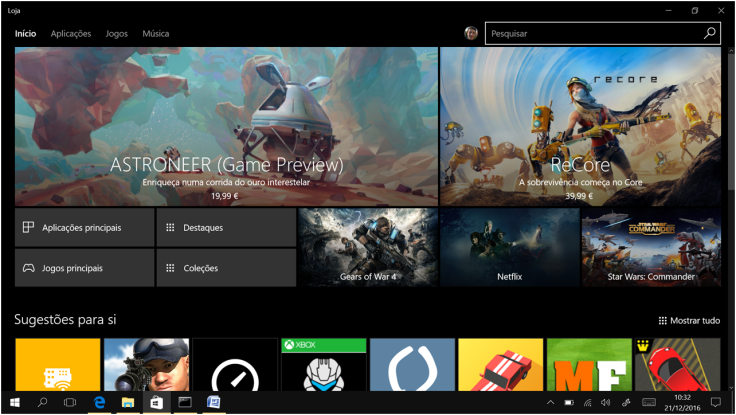Image resolution: width=736 pixels, height=415 pixels.
Task: Open ASTRONEER (Game Preview) banner
Action: 226,126
